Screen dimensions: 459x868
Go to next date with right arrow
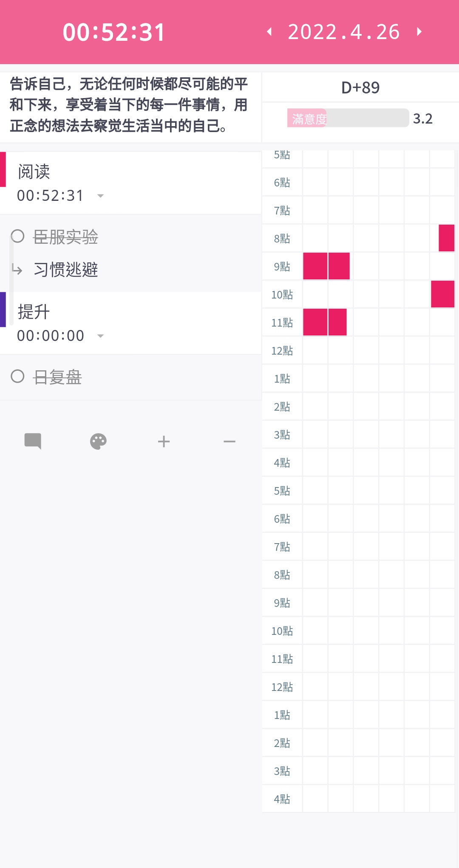pyautogui.click(x=419, y=32)
